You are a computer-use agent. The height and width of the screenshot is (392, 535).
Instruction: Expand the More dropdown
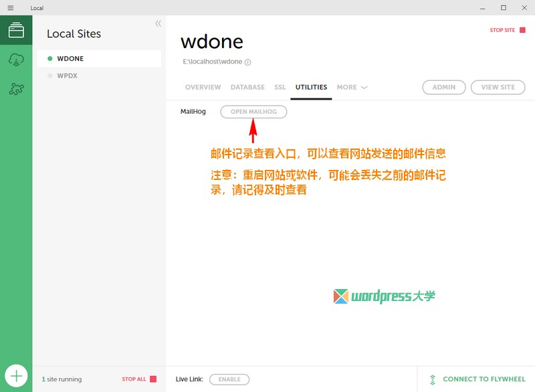[352, 88]
